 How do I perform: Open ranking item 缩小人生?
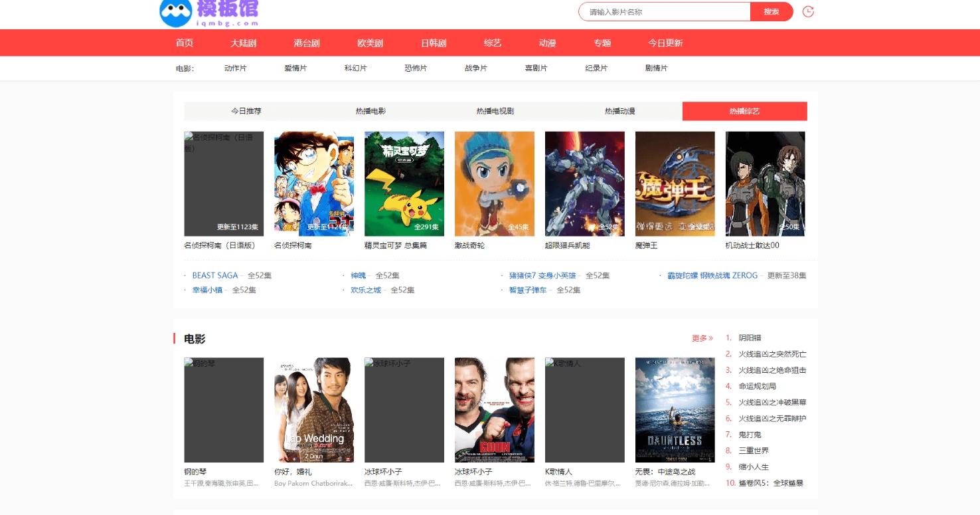754,466
